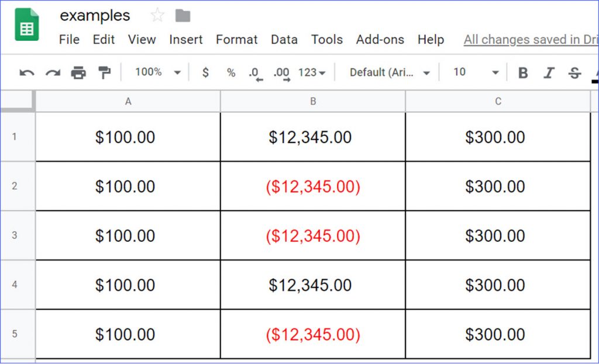Format selection as currency
Screen dimensions: 599x364
tap(205, 72)
